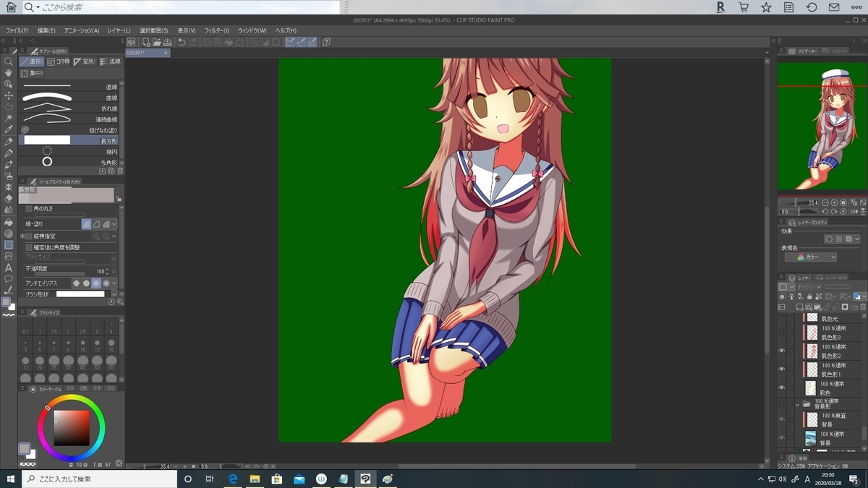
Task: Toggle visibility of 肌色影3 layer
Action: [x=781, y=333]
